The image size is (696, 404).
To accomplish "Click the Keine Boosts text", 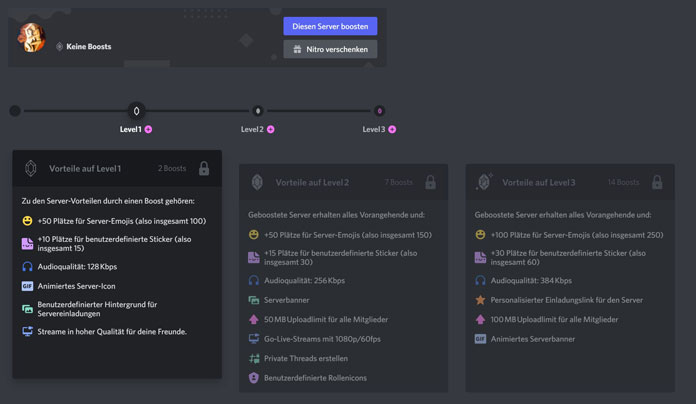I will click(89, 47).
